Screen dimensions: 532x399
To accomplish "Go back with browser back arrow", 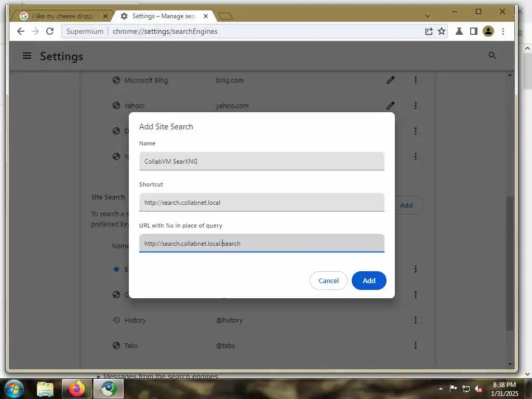I will [x=21, y=31].
